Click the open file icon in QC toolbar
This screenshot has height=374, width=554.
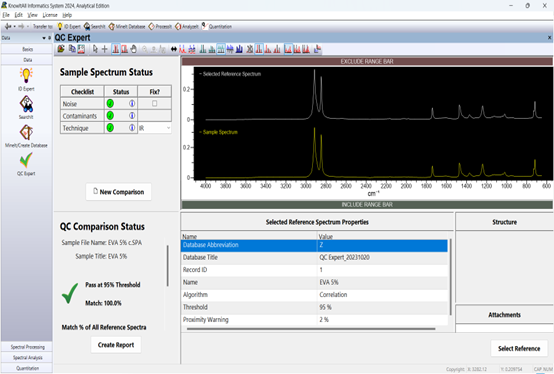tap(61, 49)
